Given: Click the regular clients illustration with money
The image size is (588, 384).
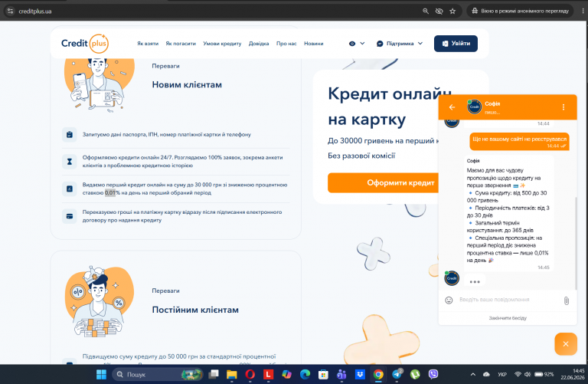Looking at the screenshot, I should (x=99, y=301).
